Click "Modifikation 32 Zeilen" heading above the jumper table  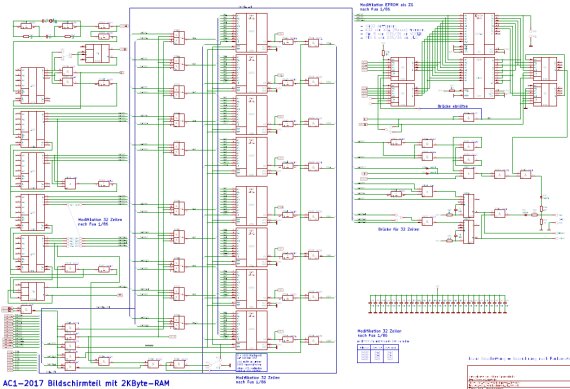380,333
